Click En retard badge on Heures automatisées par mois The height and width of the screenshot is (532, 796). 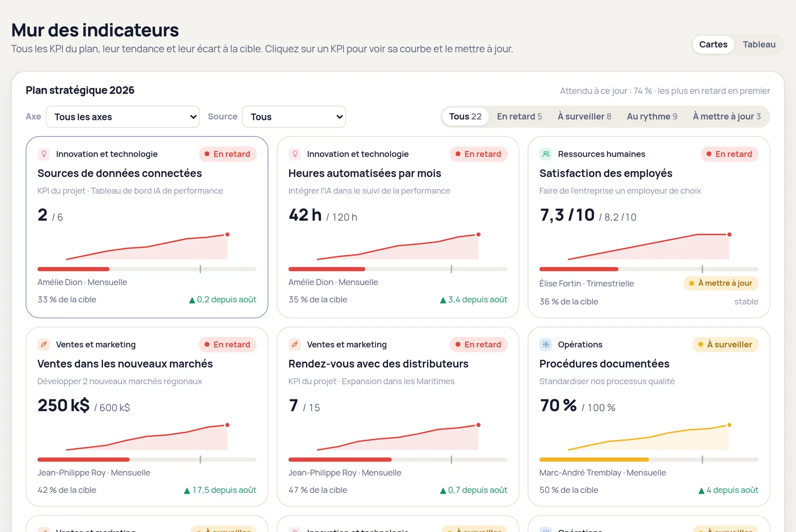click(479, 154)
